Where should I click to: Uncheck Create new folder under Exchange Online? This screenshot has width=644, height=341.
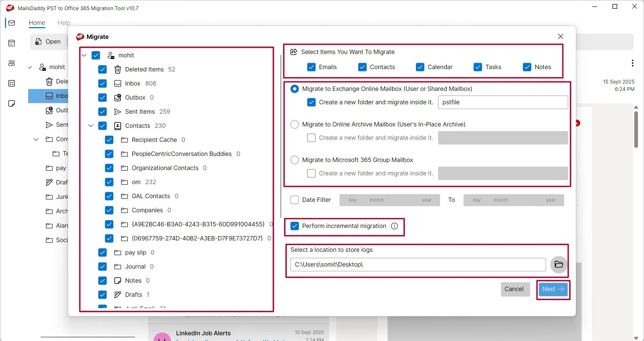(312, 102)
